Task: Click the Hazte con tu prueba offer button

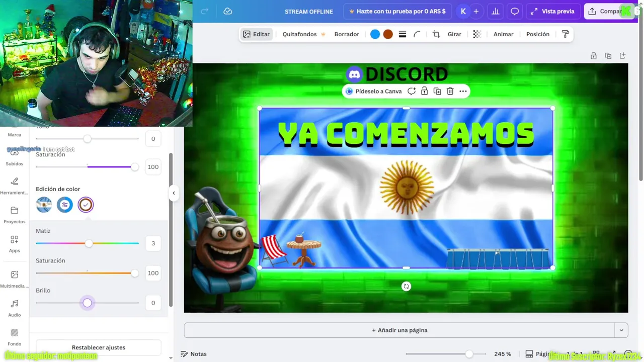Action: click(x=397, y=11)
